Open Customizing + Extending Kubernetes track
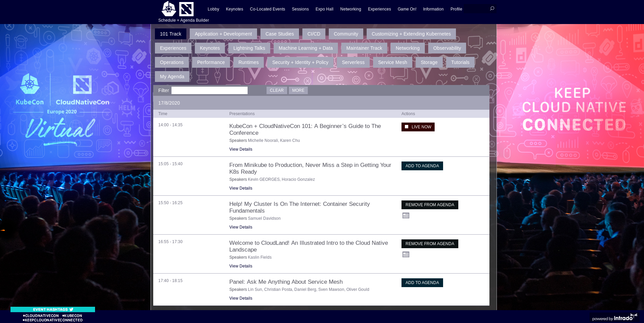644x323 pixels. pyautogui.click(x=411, y=34)
